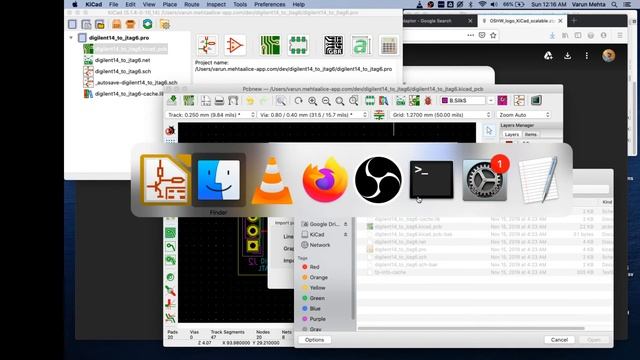This screenshot has height=360, width=640.
Task: Select digilent14_to_jtag6.net in project tree
Action: [x=122, y=60]
